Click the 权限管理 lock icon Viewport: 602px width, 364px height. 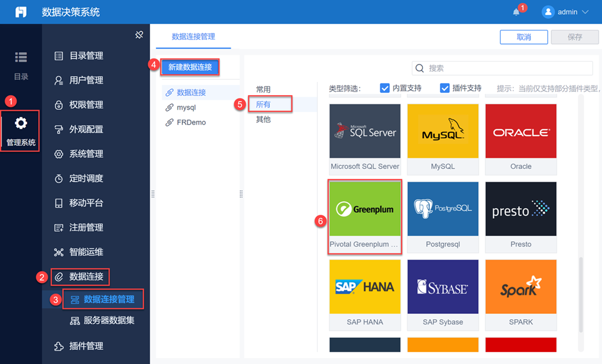59,105
